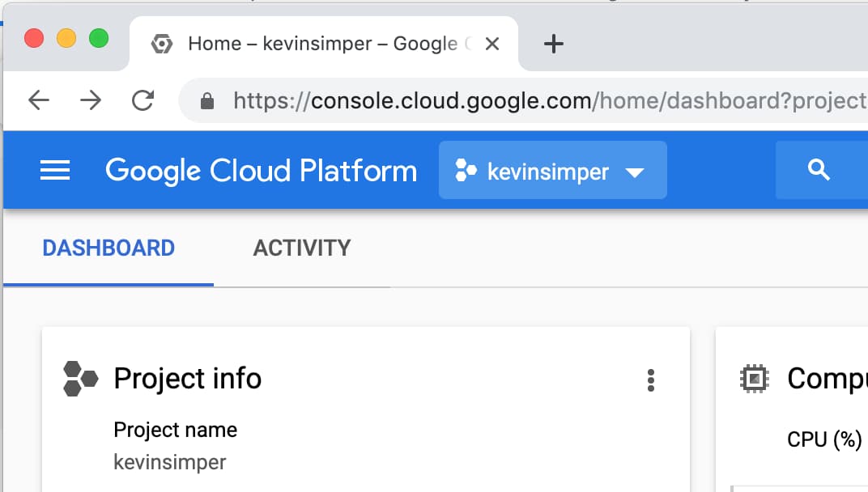Click the project hexagon icon in header

(466, 170)
